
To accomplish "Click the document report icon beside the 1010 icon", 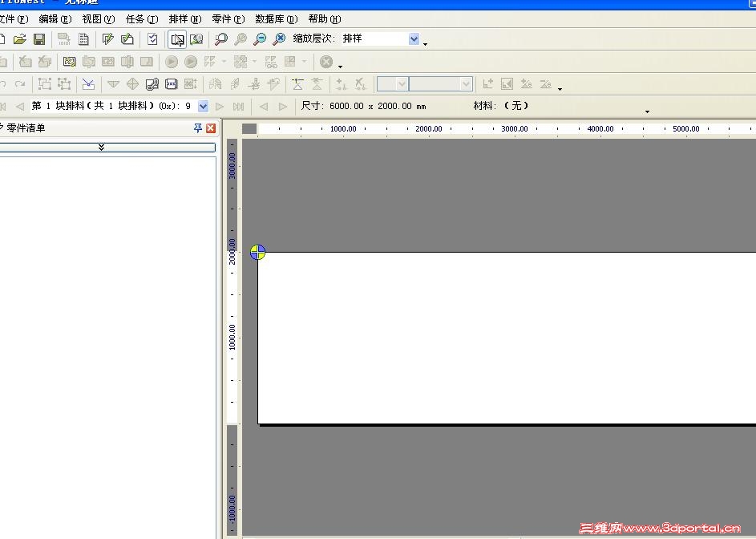I will [83, 39].
